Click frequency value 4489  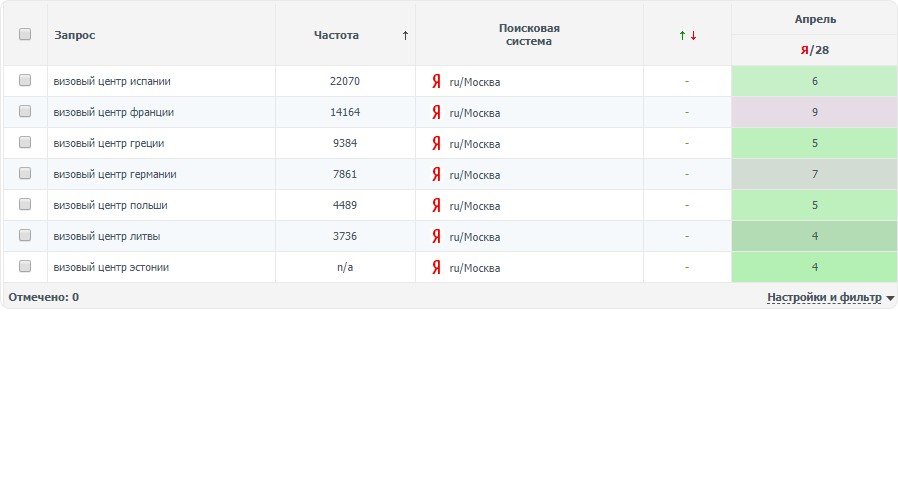click(345, 204)
